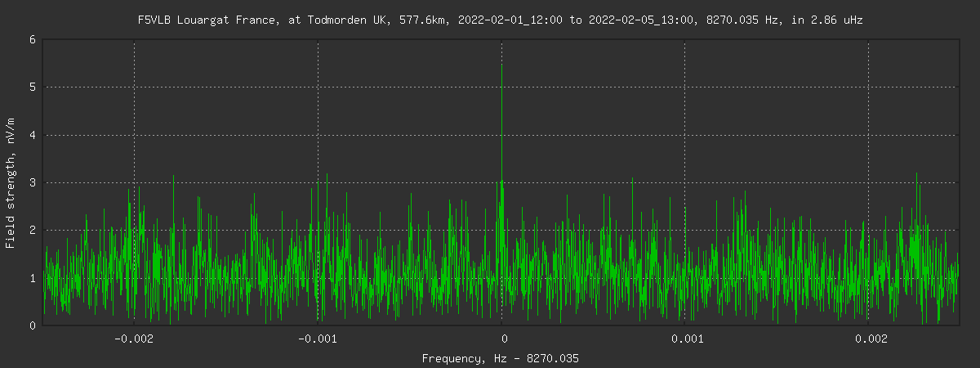Select the y-axis tick label '4'
The height and width of the screenshot is (368, 980).
coord(32,135)
